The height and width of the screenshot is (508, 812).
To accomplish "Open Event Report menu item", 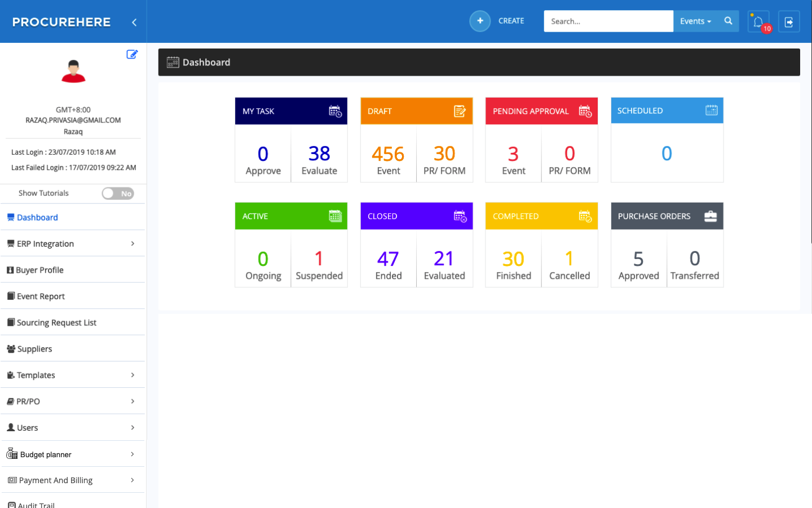I will click(x=73, y=296).
